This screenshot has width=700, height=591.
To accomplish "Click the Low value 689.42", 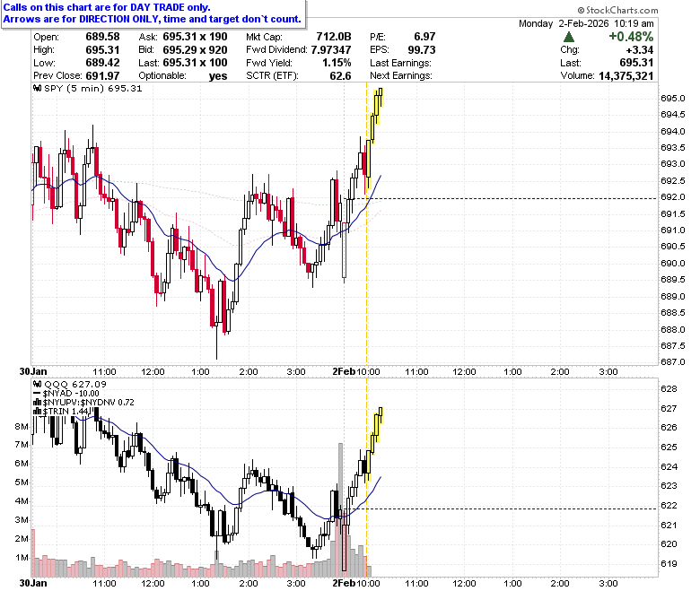I will tap(102, 63).
